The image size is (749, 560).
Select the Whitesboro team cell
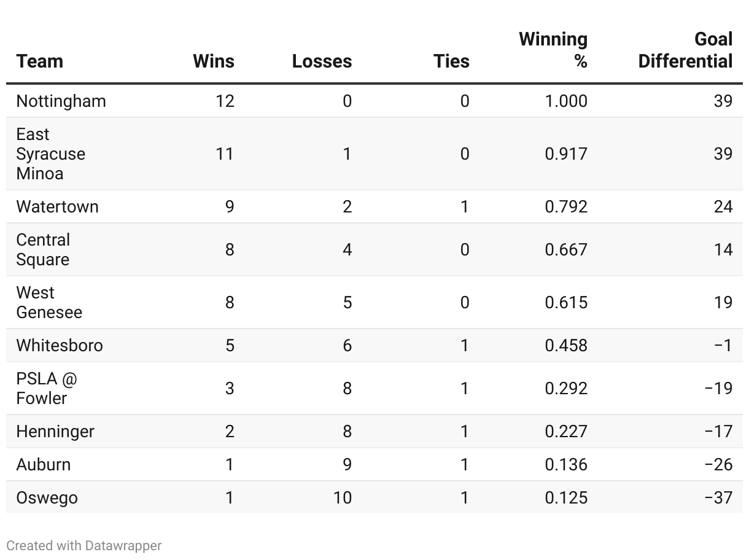(60, 345)
